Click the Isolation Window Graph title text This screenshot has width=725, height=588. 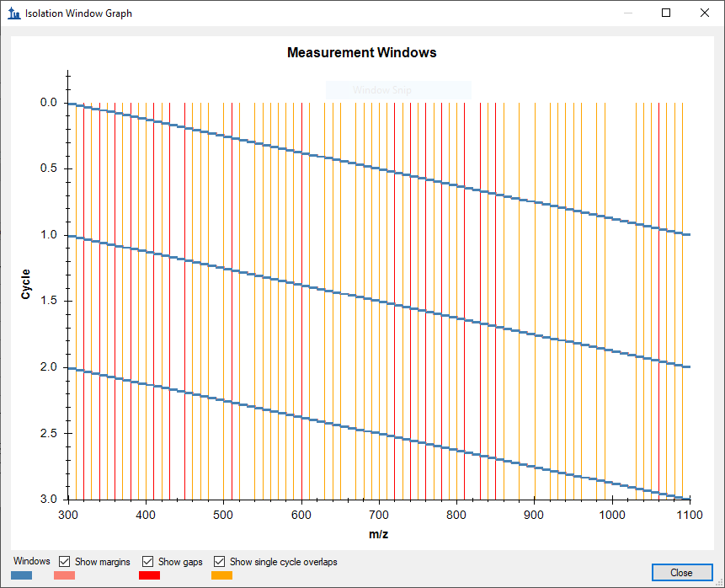coord(78,13)
